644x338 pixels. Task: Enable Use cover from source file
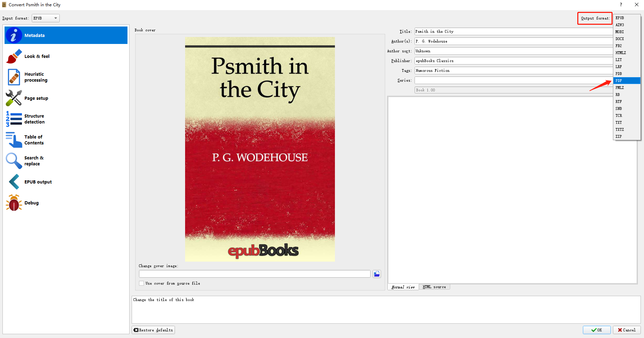coord(141,283)
